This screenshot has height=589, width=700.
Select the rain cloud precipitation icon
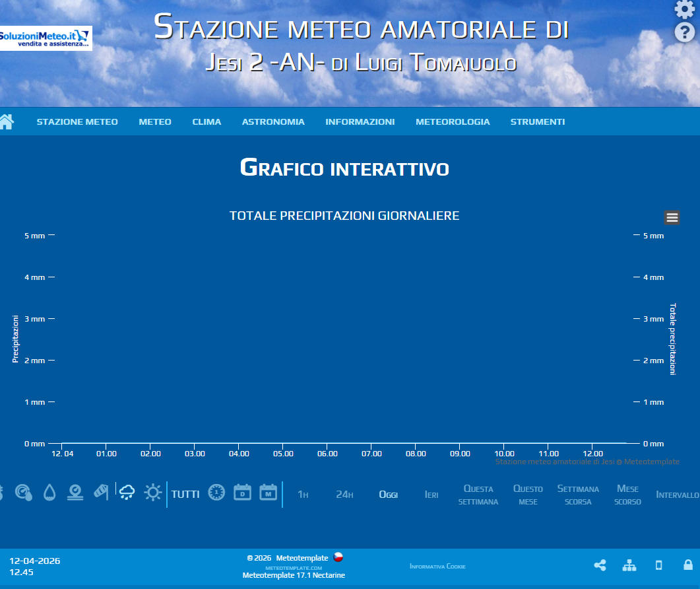pyautogui.click(x=127, y=493)
